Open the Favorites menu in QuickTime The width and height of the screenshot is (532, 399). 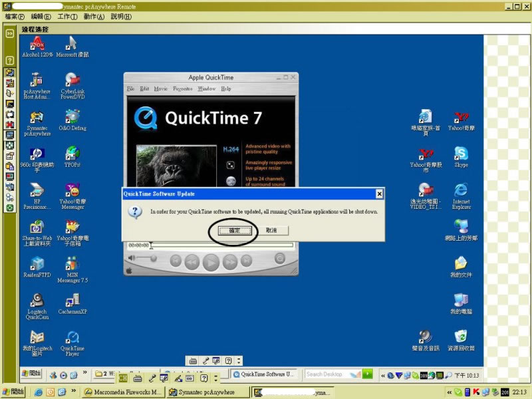click(182, 89)
